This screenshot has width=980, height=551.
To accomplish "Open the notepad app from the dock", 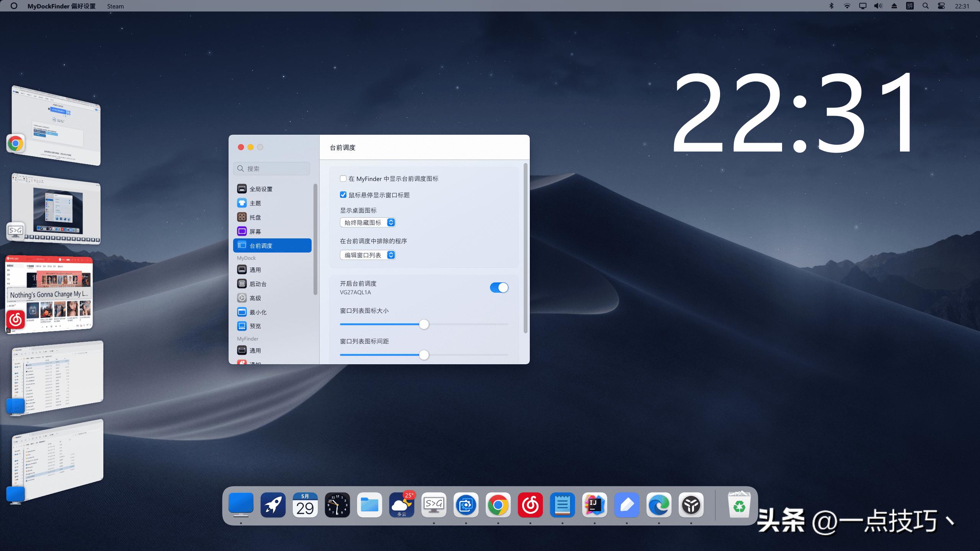I will pyautogui.click(x=562, y=505).
